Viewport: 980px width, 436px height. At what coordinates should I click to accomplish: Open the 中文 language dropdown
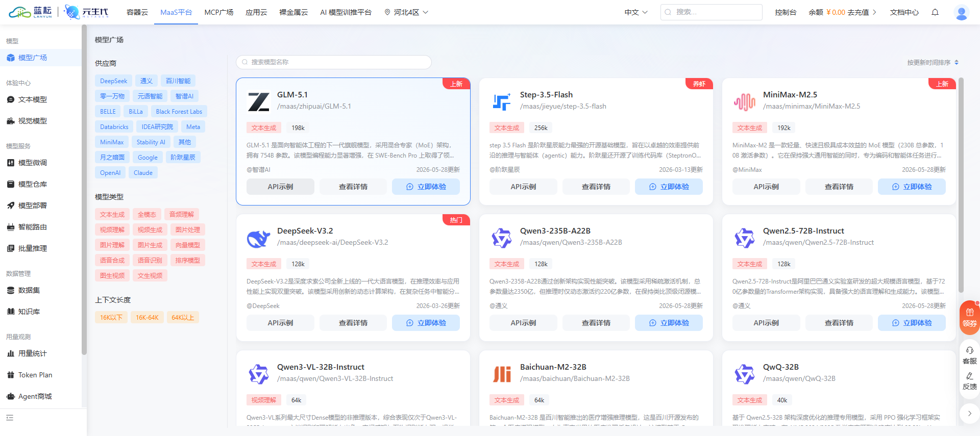coord(636,12)
